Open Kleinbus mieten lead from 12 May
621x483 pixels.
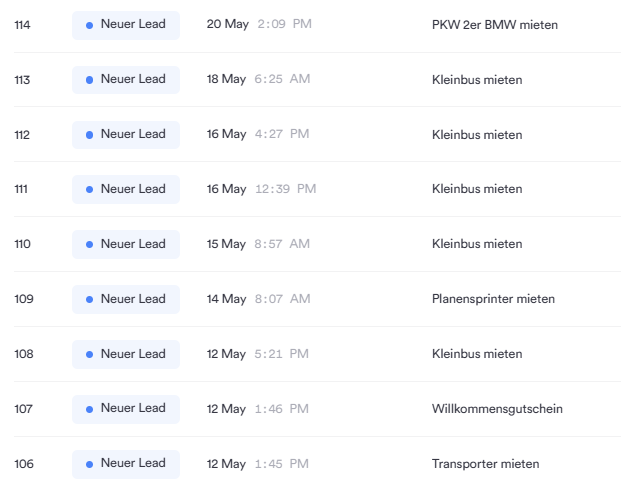pyautogui.click(x=477, y=354)
